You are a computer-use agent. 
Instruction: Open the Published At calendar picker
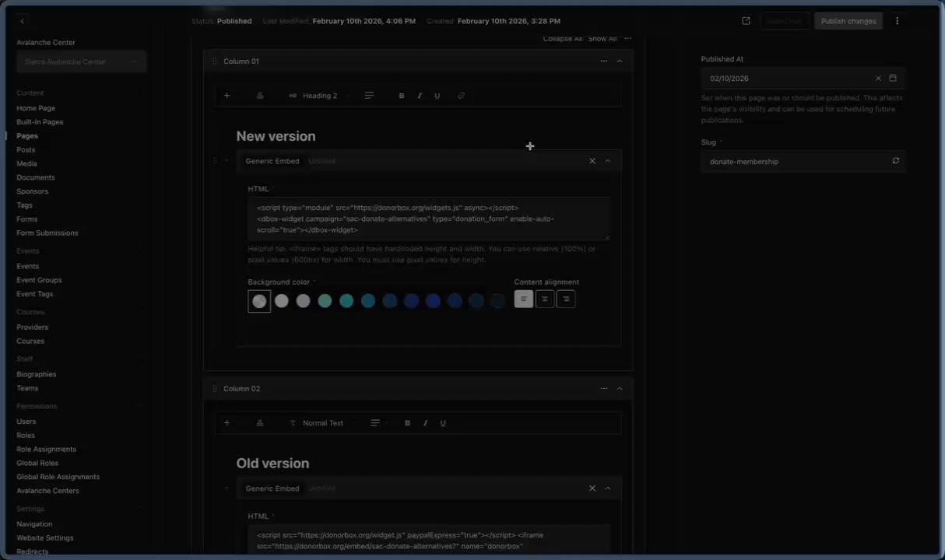pos(893,79)
